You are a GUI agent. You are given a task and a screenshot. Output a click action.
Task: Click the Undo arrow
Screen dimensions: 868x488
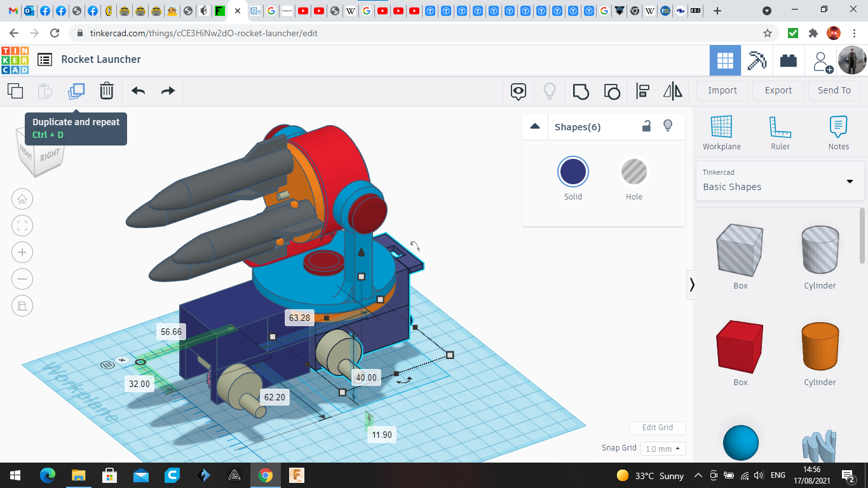click(139, 91)
